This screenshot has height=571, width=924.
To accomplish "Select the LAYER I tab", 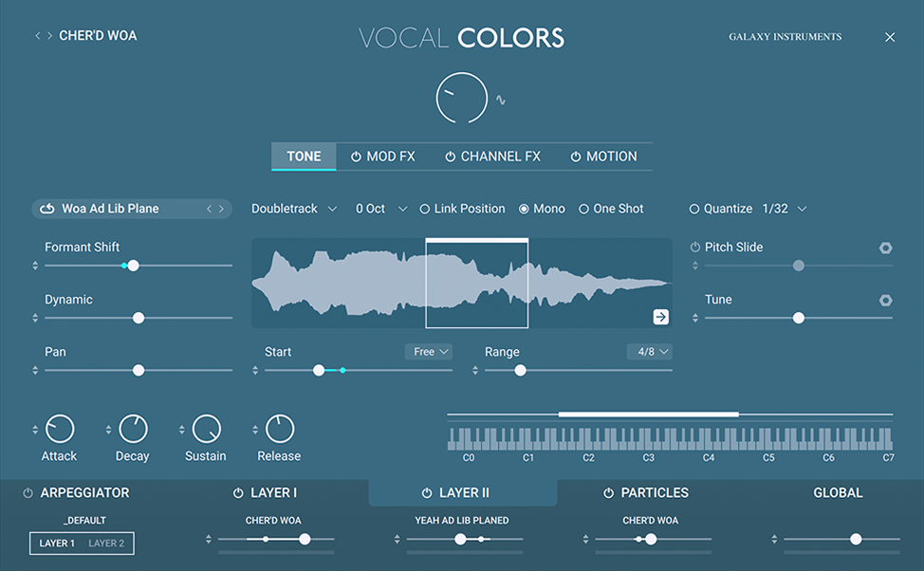I will (276, 492).
